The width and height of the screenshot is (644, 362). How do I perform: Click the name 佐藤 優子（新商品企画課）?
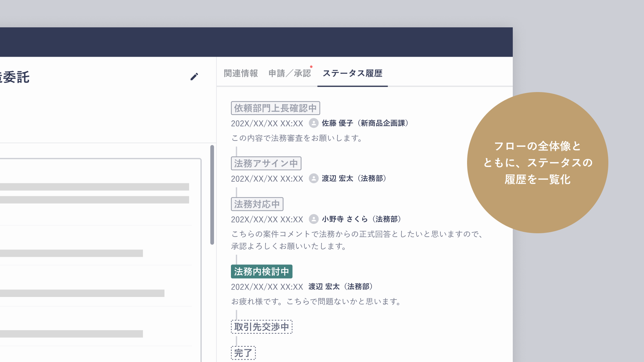click(365, 123)
